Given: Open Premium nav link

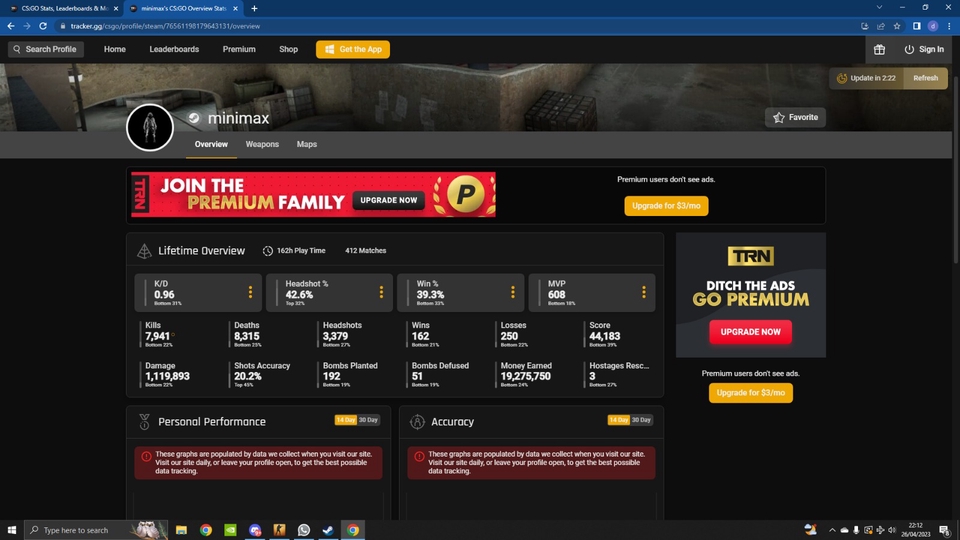Looking at the screenshot, I should [239, 49].
